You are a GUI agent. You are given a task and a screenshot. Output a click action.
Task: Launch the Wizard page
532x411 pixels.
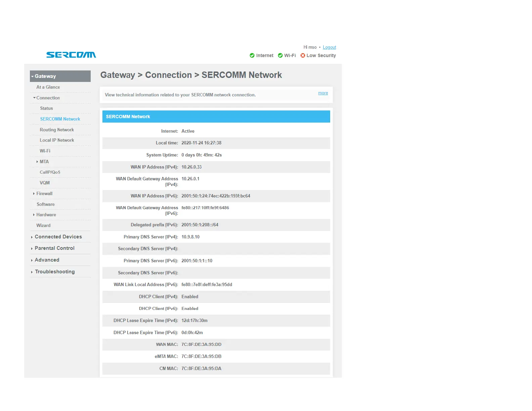point(43,225)
